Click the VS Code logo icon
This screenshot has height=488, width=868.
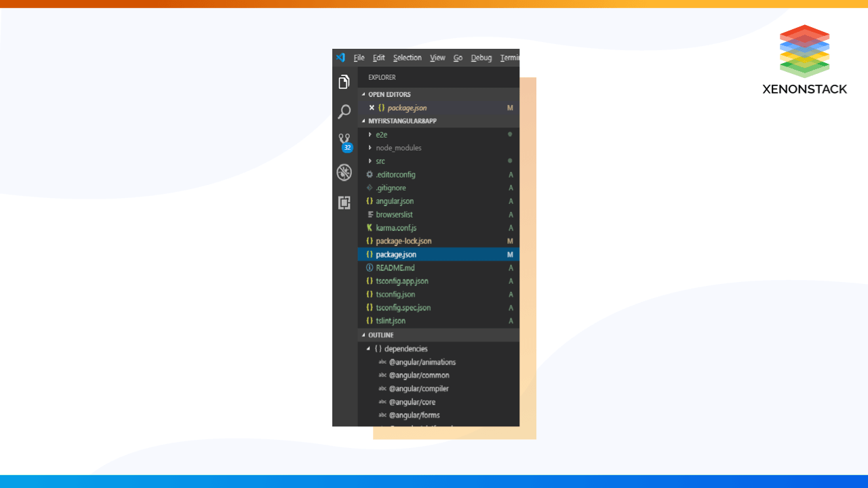click(x=341, y=58)
